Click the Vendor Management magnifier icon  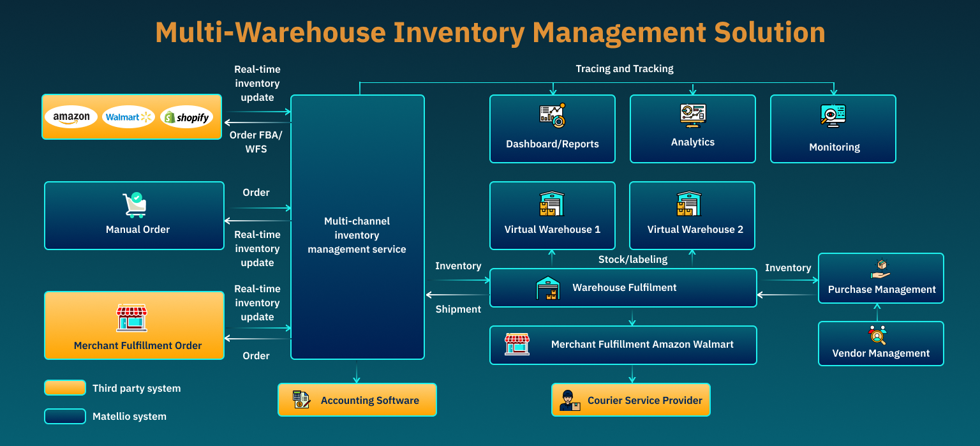click(x=877, y=336)
